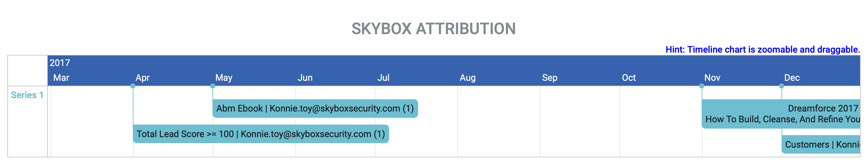The width and height of the screenshot is (868, 165).
Task: Click the Sep month header
Action: 549,78
